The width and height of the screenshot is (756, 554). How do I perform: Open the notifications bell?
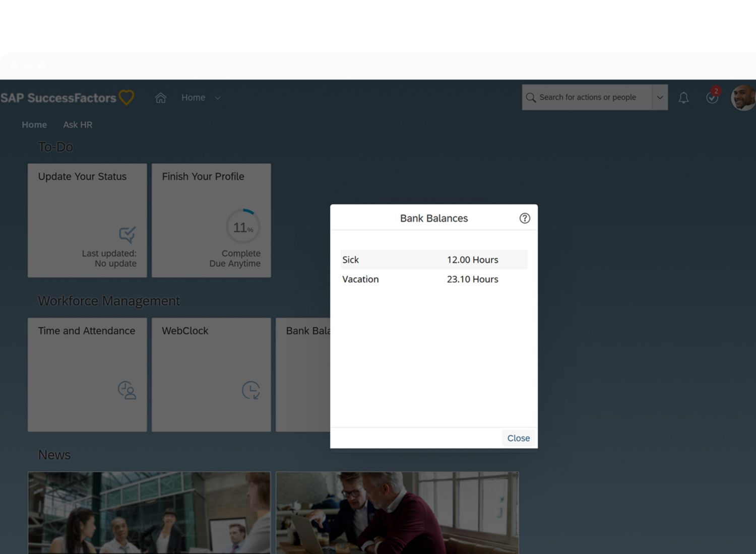click(683, 98)
